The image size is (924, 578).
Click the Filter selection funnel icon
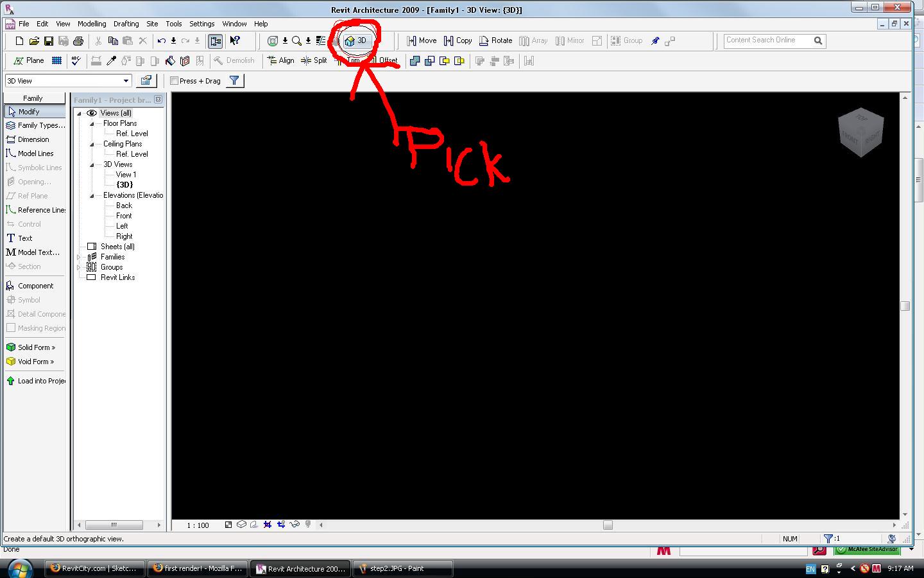point(234,81)
